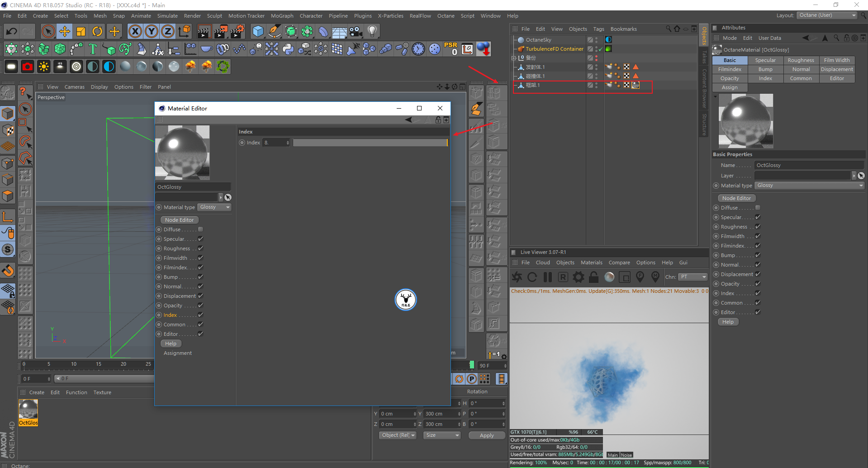Screen dimensions: 868x468
Task: Toggle Specular checkbox in Material Editor
Action: point(200,239)
